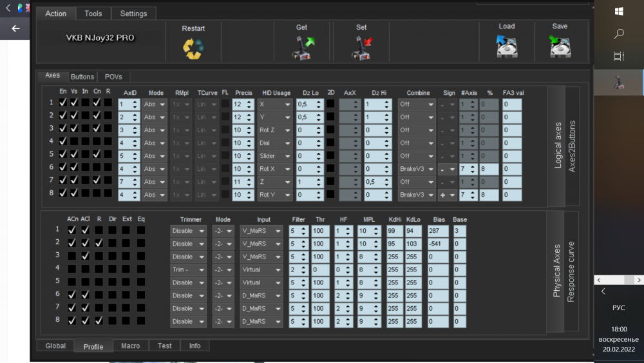Image resolution: width=644 pixels, height=363 pixels.
Task: Open Combine dropdown for logical axis 2
Action: click(417, 117)
